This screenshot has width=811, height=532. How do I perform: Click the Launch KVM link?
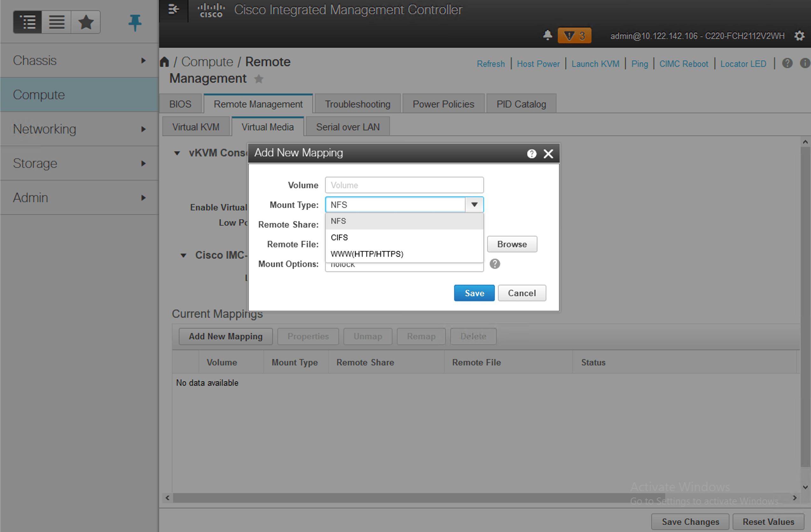pos(595,64)
